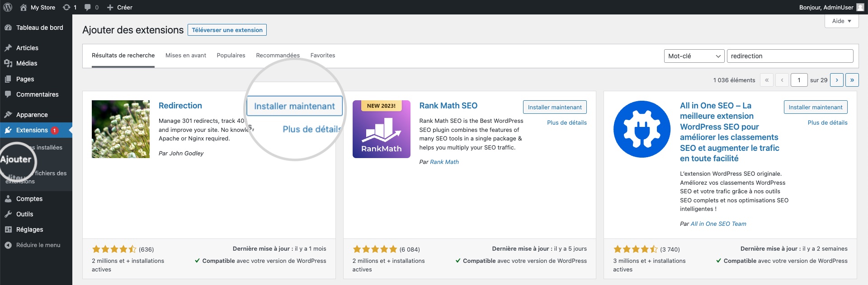This screenshot has width=868, height=285.
Task: Click the Comptes user icon
Action: click(8, 199)
